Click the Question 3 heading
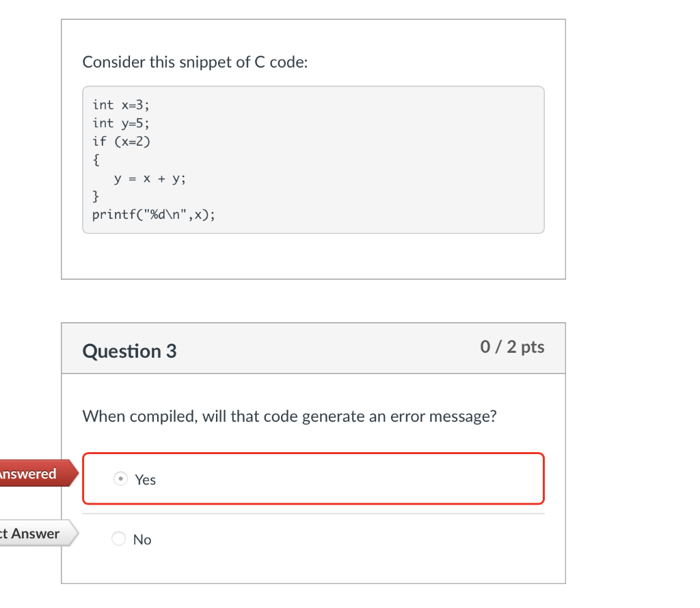Screen dimensions: 700x608 (x=129, y=351)
